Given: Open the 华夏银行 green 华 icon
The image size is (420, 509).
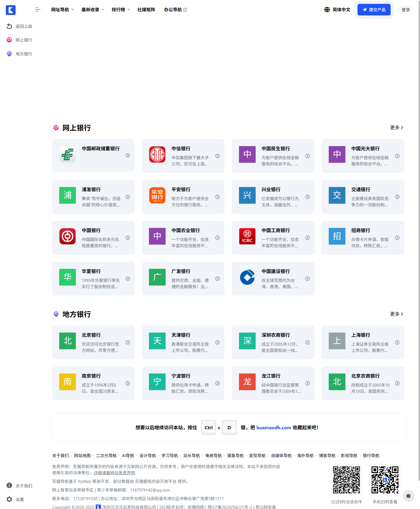Looking at the screenshot, I should pos(68,277).
